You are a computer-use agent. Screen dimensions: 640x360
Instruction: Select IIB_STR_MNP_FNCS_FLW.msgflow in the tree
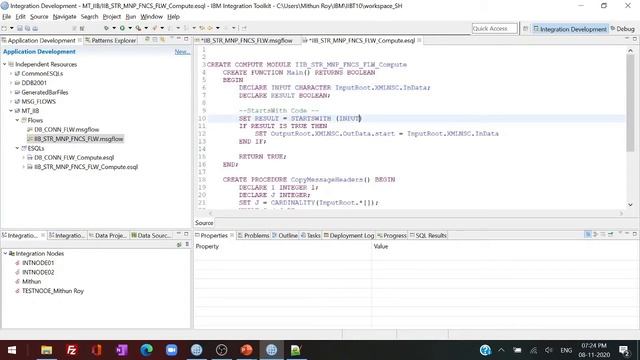(x=78, y=139)
